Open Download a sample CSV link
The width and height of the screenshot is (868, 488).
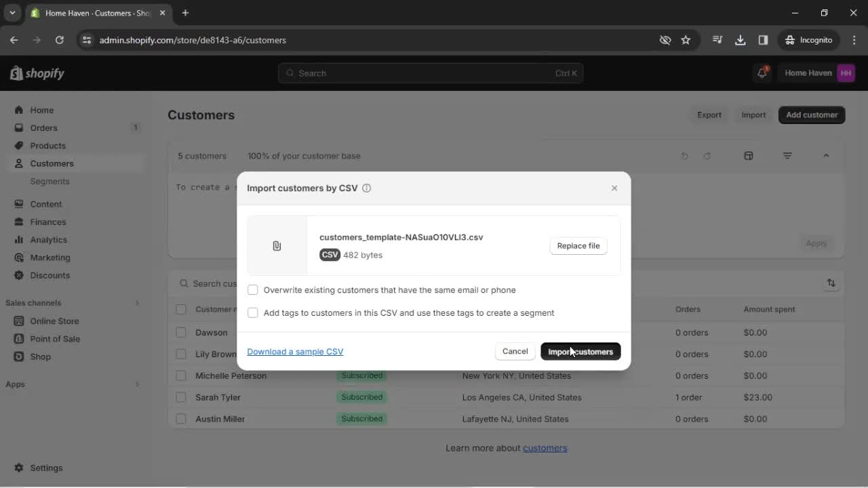[x=295, y=351]
